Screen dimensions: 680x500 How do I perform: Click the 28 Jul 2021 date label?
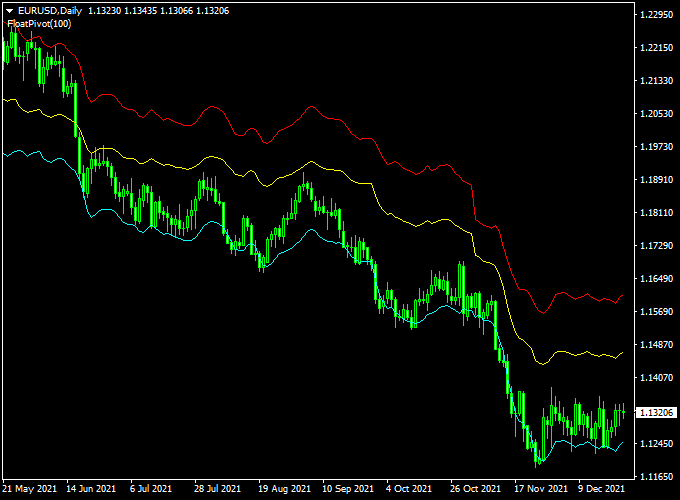(x=217, y=489)
